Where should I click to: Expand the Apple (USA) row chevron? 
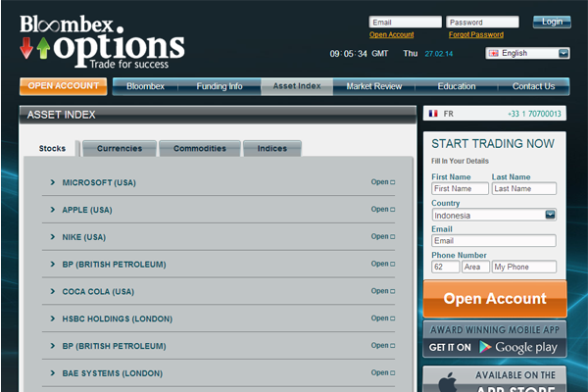pyautogui.click(x=53, y=210)
